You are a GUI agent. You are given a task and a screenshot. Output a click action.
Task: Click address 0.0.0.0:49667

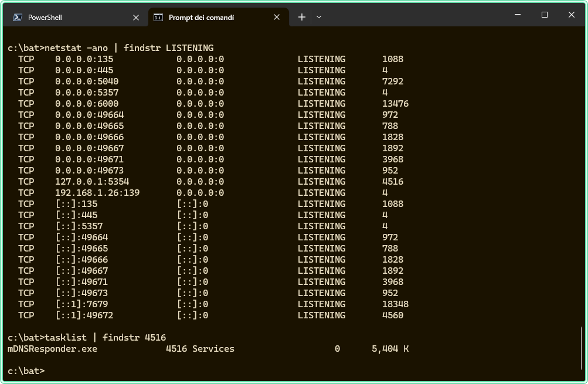click(89, 148)
